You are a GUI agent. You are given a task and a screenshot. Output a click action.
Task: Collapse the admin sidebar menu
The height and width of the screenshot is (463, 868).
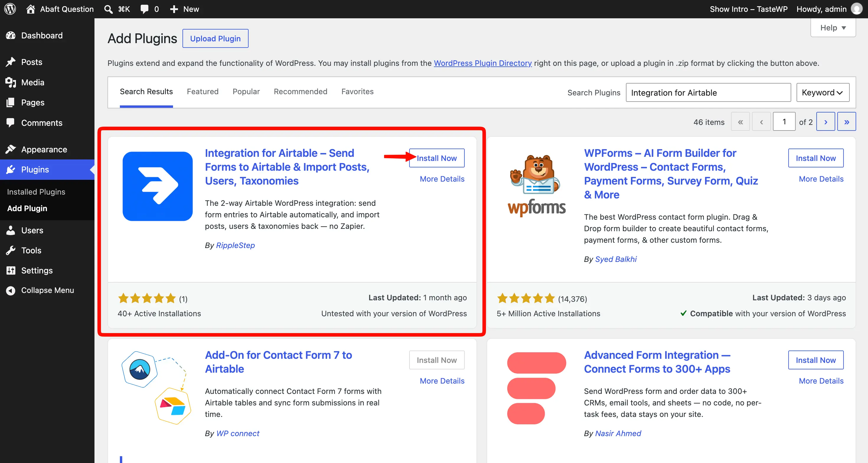[47, 290]
